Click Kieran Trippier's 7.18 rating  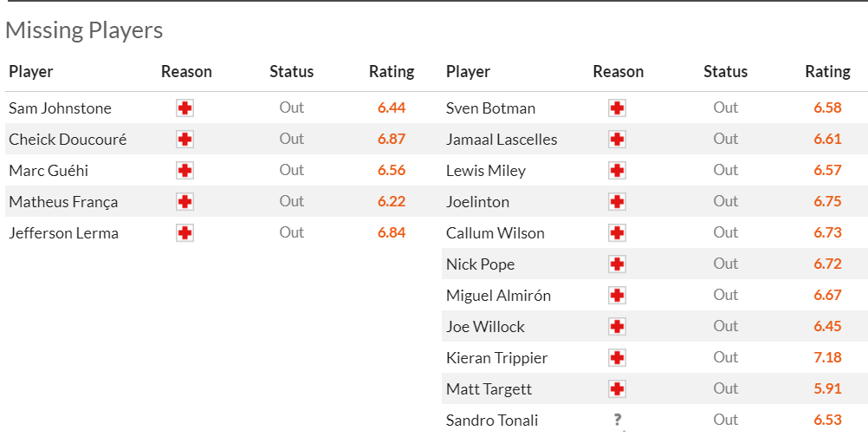827,358
